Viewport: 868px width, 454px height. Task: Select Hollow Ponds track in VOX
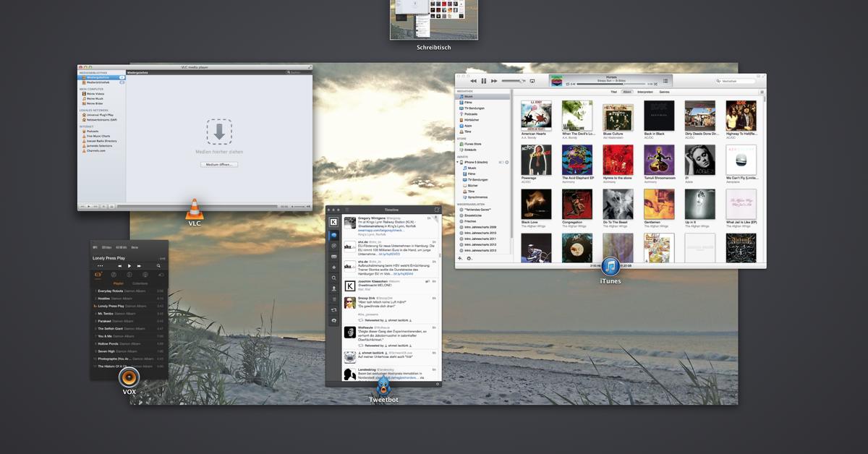coord(129,343)
